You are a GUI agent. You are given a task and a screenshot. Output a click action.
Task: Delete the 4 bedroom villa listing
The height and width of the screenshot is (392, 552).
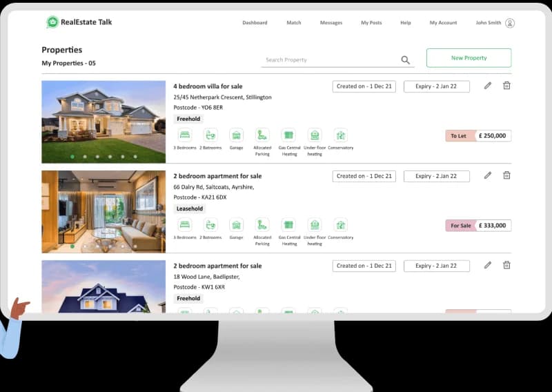[x=506, y=86]
